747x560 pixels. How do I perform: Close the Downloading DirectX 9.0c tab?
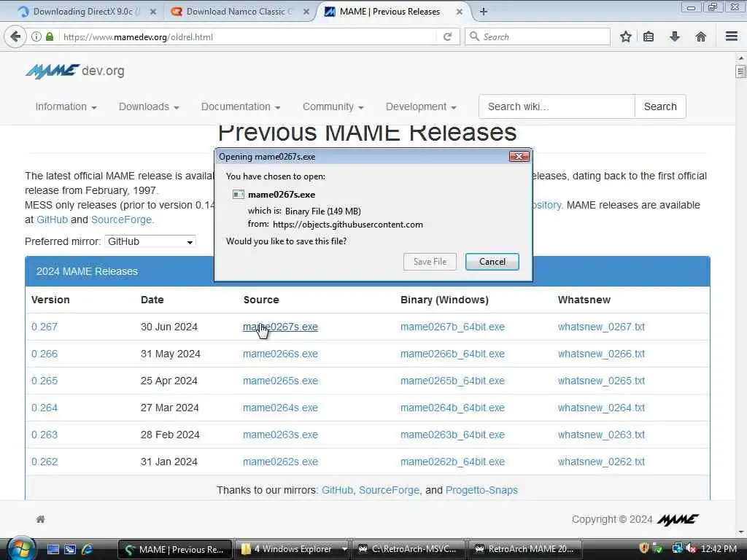(x=153, y=12)
